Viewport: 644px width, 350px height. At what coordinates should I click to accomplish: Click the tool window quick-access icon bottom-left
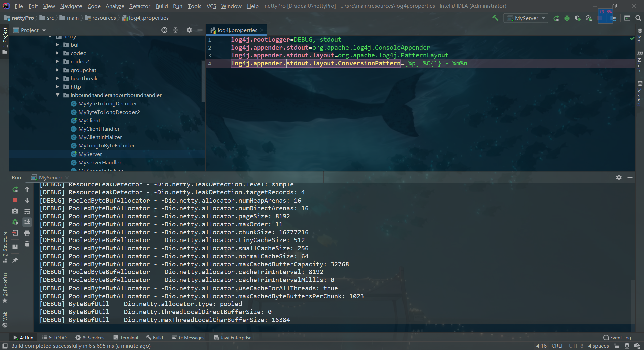(5, 346)
